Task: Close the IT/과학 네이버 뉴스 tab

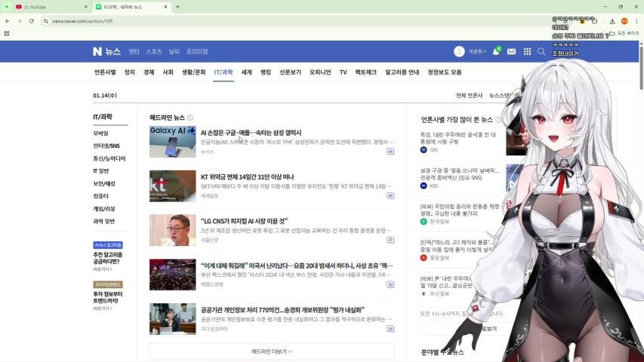Action: 165,7
